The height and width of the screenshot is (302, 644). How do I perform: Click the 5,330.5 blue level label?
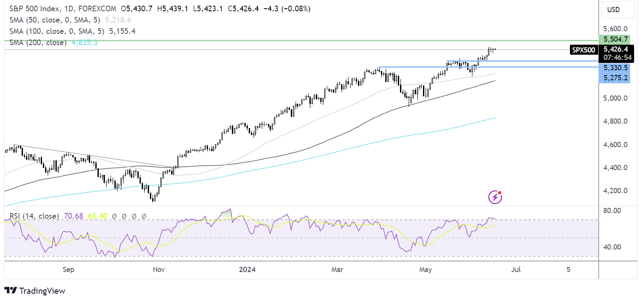615,68
